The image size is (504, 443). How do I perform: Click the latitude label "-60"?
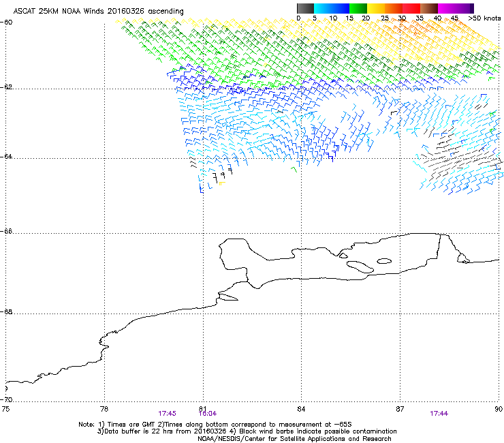(x=6, y=22)
